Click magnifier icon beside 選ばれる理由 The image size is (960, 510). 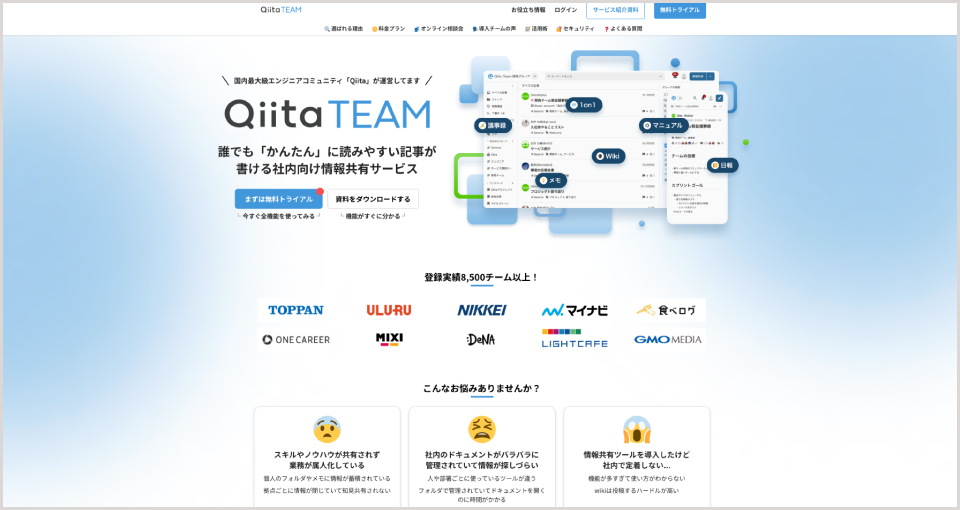[327, 29]
